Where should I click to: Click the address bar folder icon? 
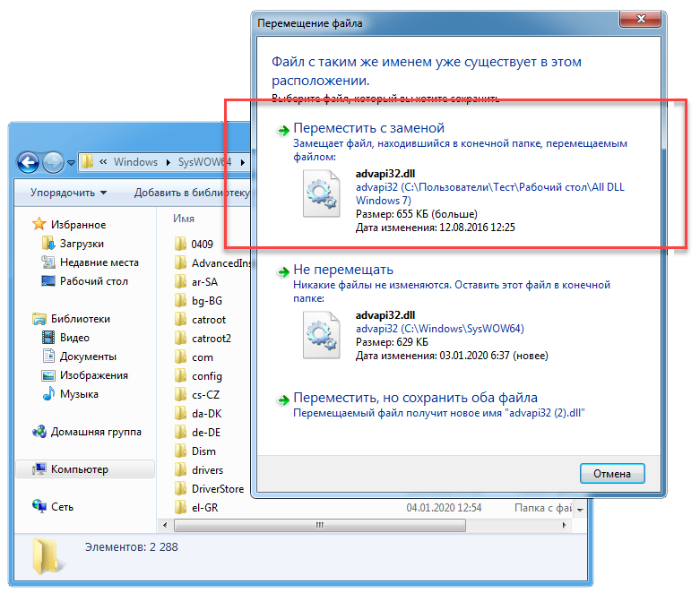coord(87,161)
